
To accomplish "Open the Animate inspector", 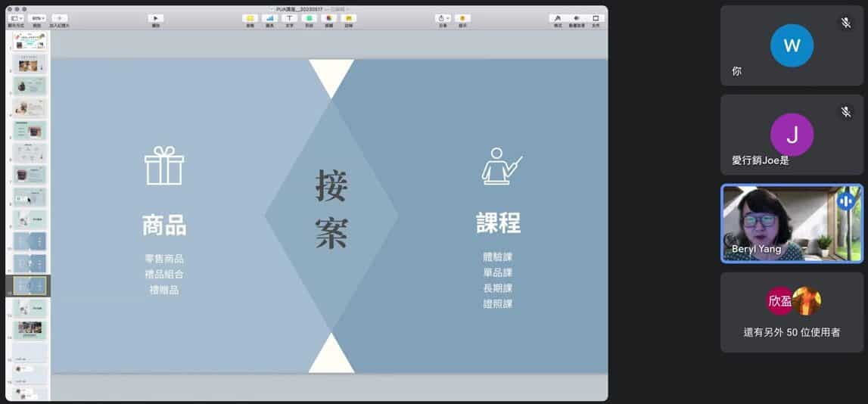I will tap(577, 18).
